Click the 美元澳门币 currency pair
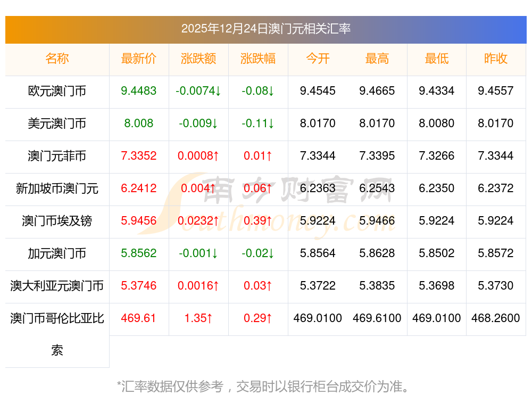 pos(57,124)
